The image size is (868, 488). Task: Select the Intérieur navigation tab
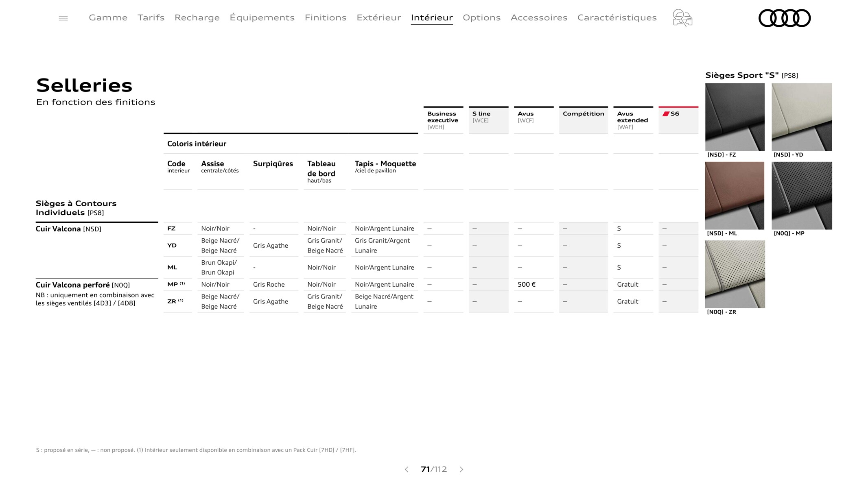432,17
